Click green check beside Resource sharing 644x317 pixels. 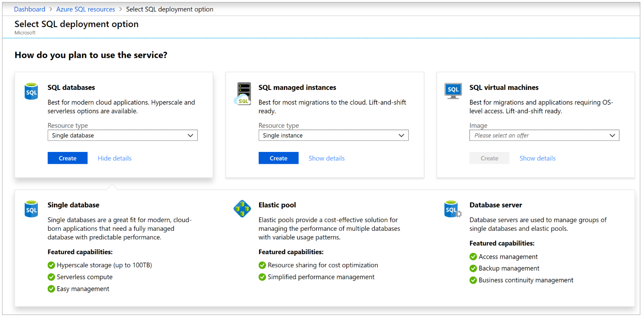262,265
